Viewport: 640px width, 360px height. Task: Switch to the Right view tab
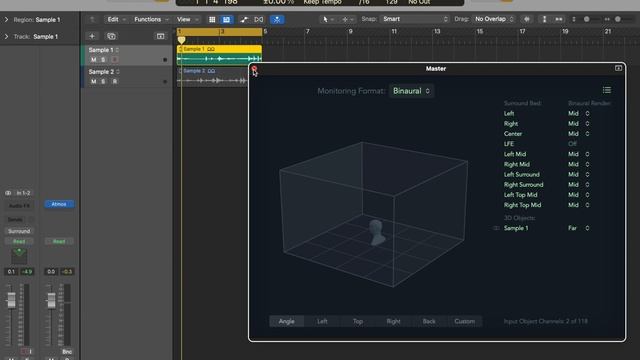393,321
